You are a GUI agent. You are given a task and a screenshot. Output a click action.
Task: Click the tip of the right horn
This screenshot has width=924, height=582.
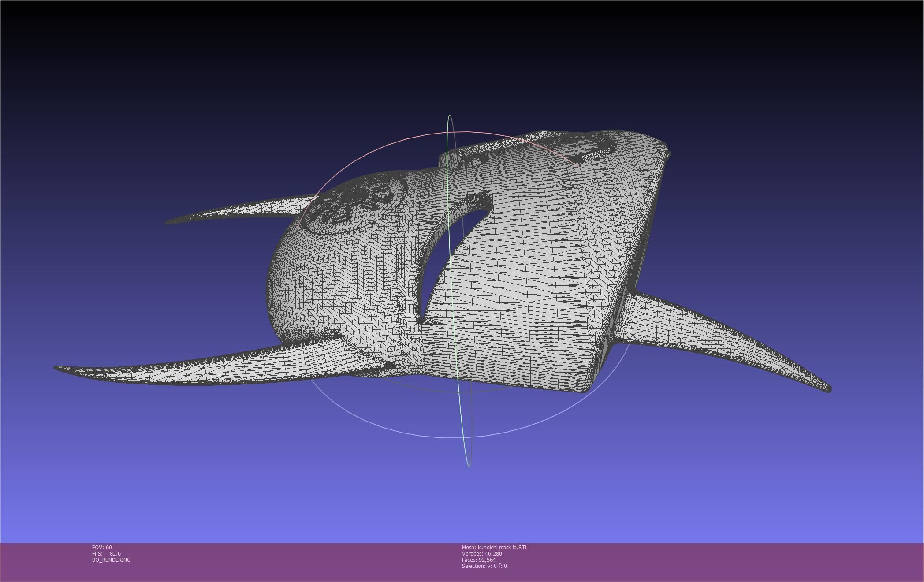828,388
